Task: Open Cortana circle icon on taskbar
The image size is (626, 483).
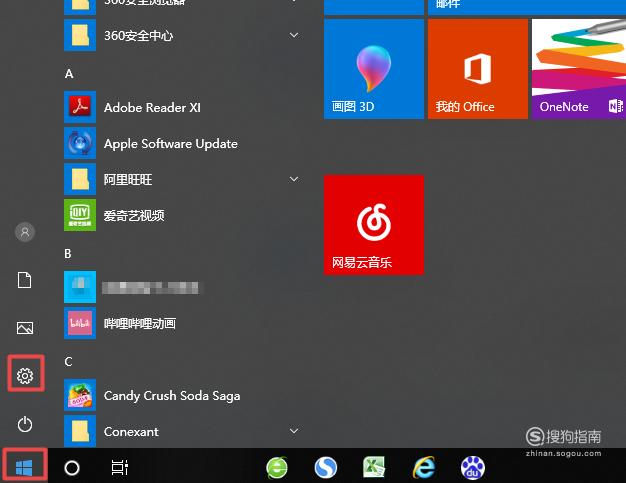Action: point(72,467)
